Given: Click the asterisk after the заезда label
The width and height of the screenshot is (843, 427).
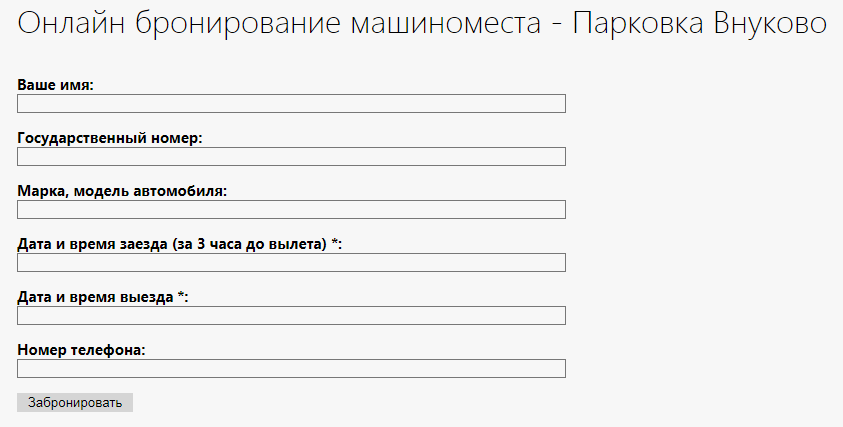Looking at the screenshot, I should [x=334, y=243].
